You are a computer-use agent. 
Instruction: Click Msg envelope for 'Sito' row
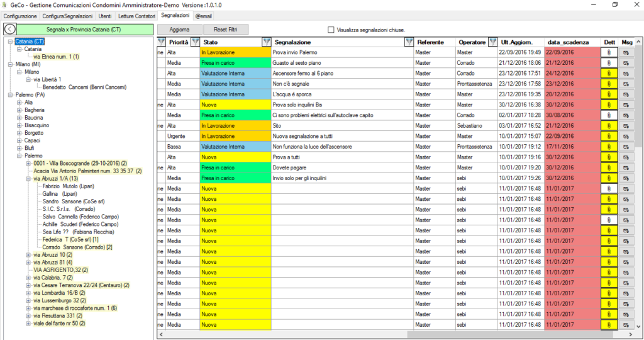pyautogui.click(x=626, y=126)
